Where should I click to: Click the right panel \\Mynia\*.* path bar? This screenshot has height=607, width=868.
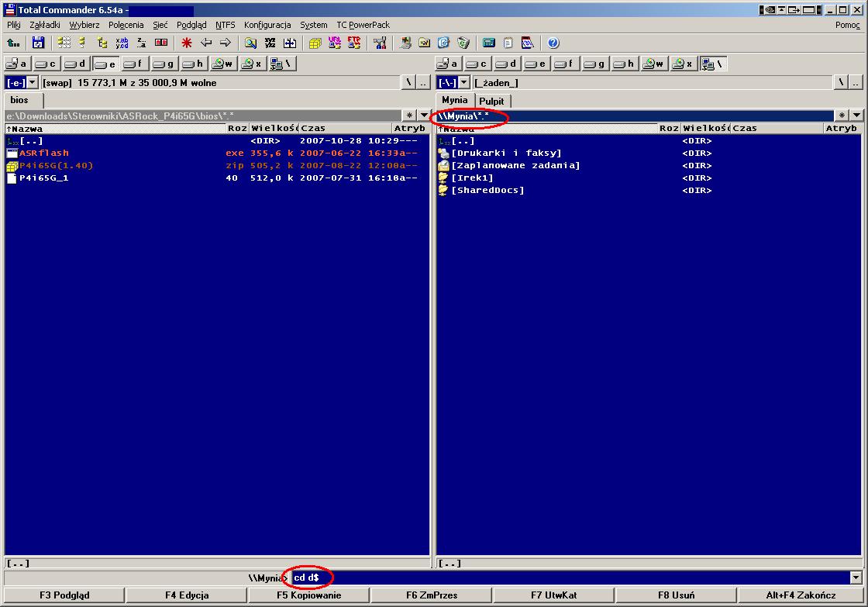(x=635, y=116)
